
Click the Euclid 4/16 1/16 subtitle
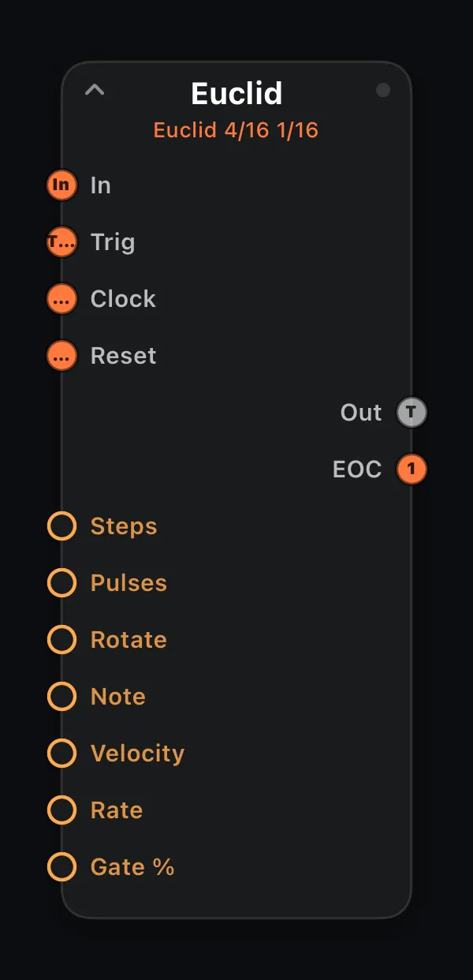236,130
